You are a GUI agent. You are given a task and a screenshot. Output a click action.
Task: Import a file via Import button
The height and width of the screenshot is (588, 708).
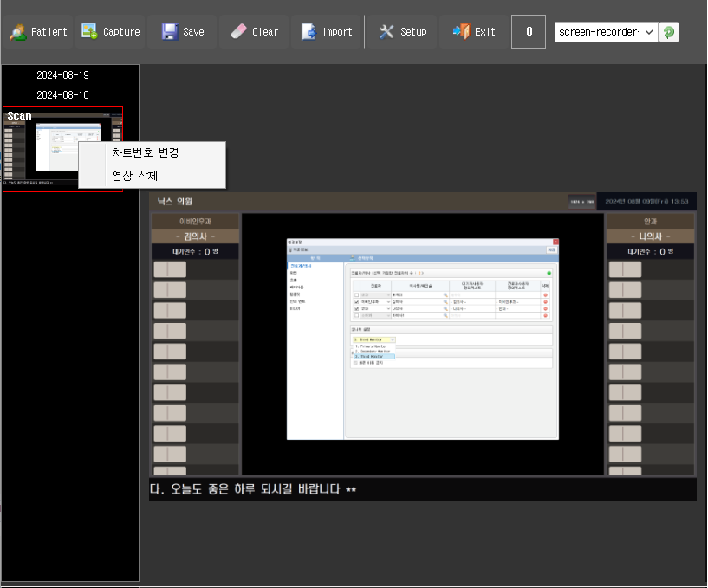(x=327, y=32)
